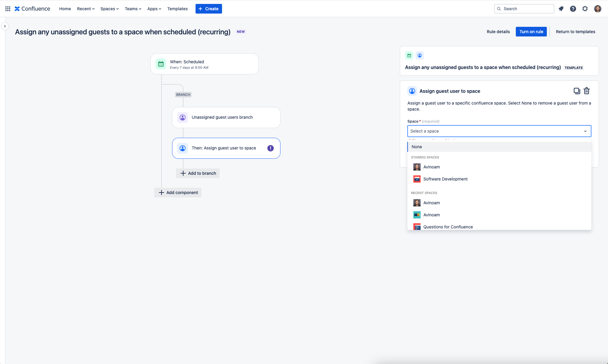Click the Add to branch button
608x364 pixels.
(198, 173)
